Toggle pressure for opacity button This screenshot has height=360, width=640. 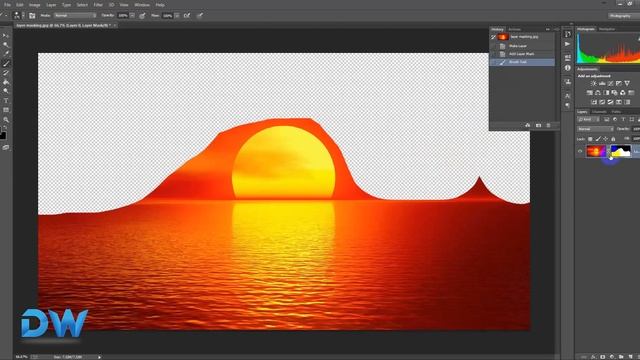tap(142, 16)
